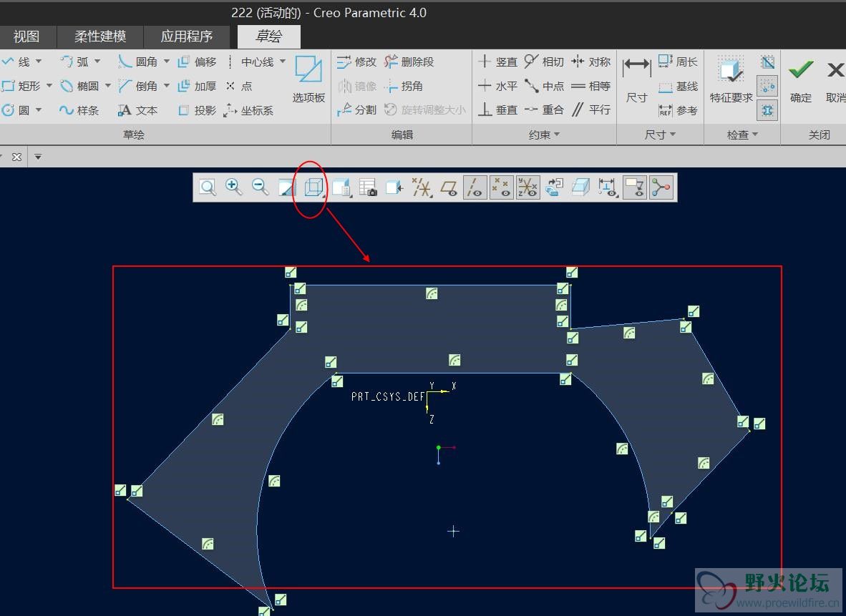Viewport: 846px width, 616px height.
Task: Open Feature Requirements (特征要求)
Action: [x=731, y=79]
